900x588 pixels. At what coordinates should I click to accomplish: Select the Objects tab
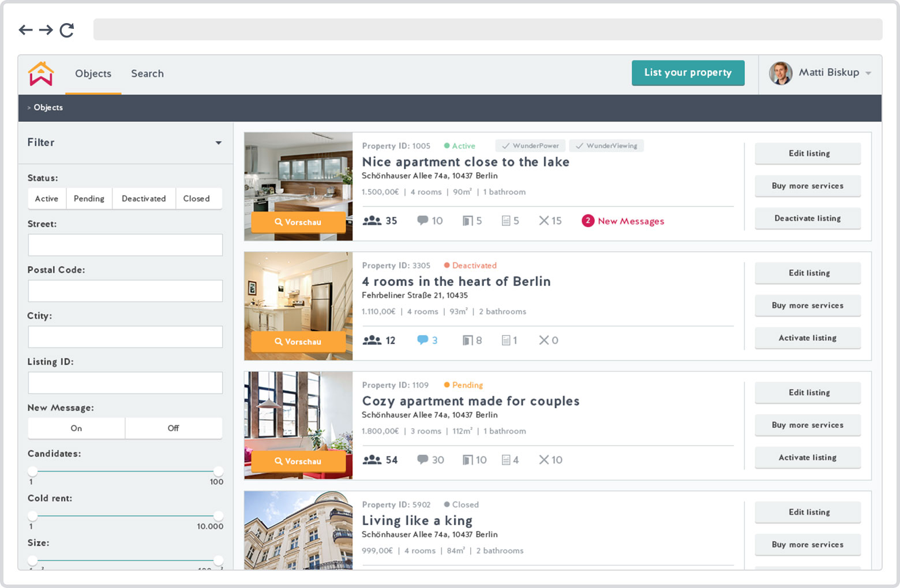coord(93,74)
